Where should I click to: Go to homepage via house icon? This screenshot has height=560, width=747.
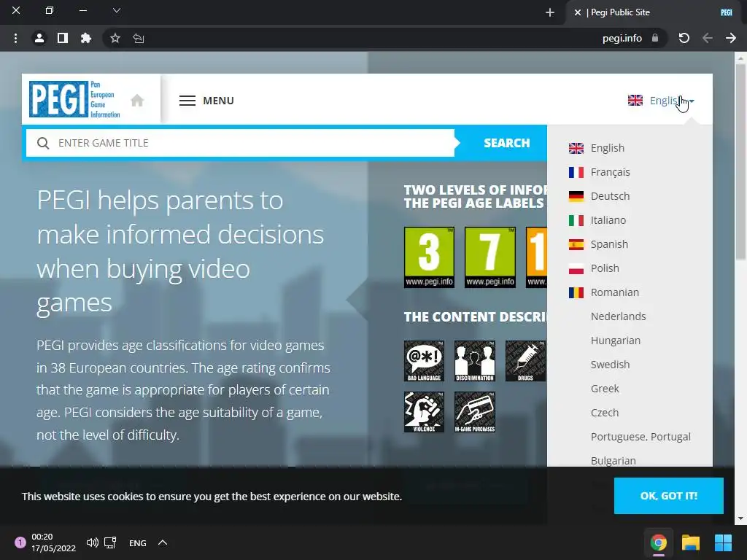(137, 101)
